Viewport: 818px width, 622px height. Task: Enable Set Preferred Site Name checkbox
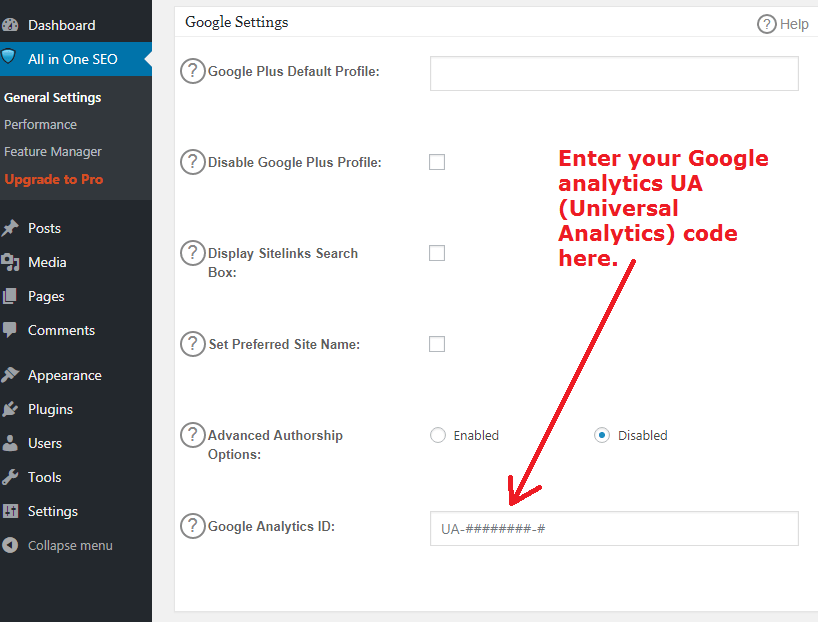[437, 344]
